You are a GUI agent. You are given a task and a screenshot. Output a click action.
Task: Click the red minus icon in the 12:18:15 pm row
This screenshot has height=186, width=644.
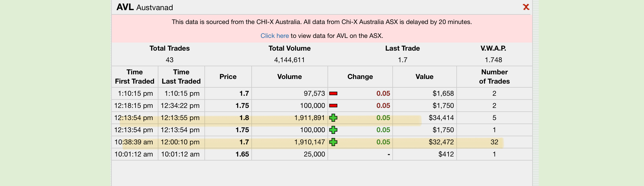(333, 106)
